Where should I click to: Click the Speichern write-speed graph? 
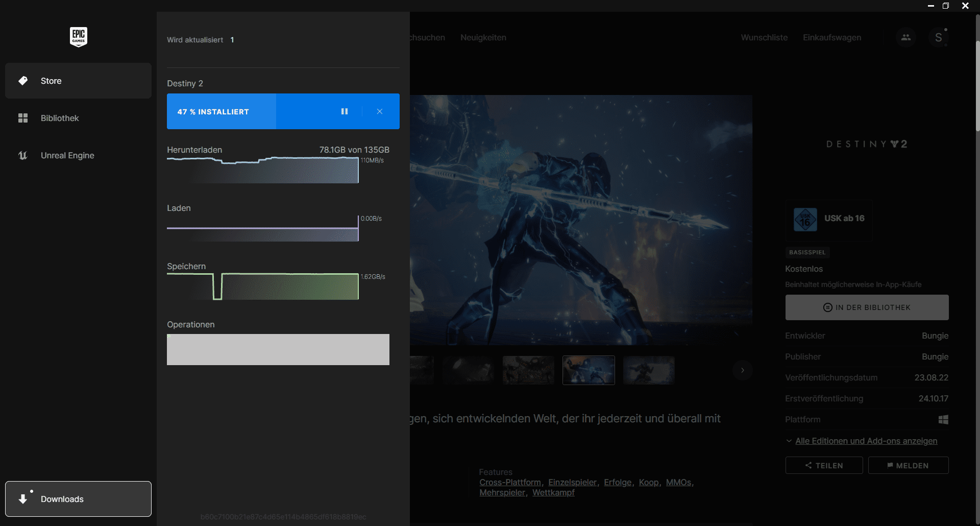tap(262, 286)
